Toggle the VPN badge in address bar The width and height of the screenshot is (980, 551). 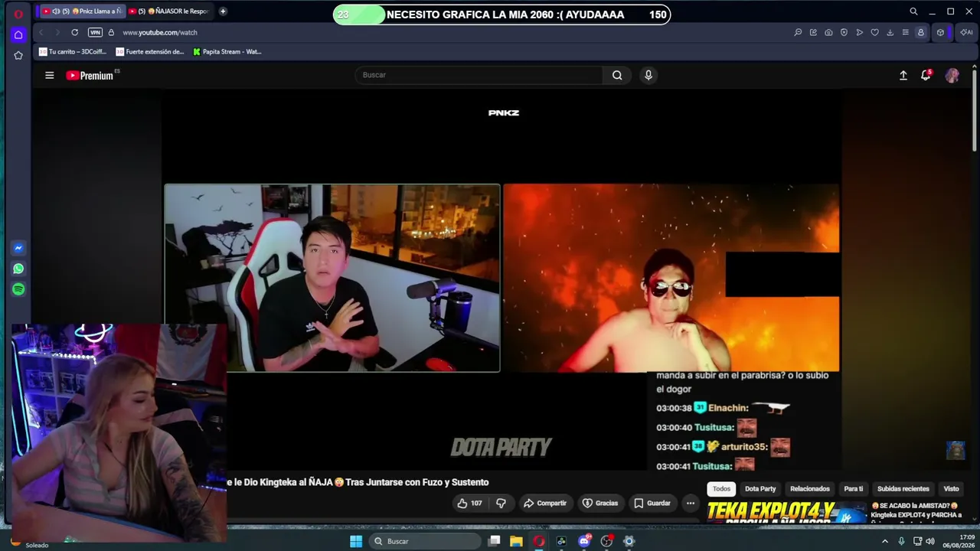tap(95, 32)
